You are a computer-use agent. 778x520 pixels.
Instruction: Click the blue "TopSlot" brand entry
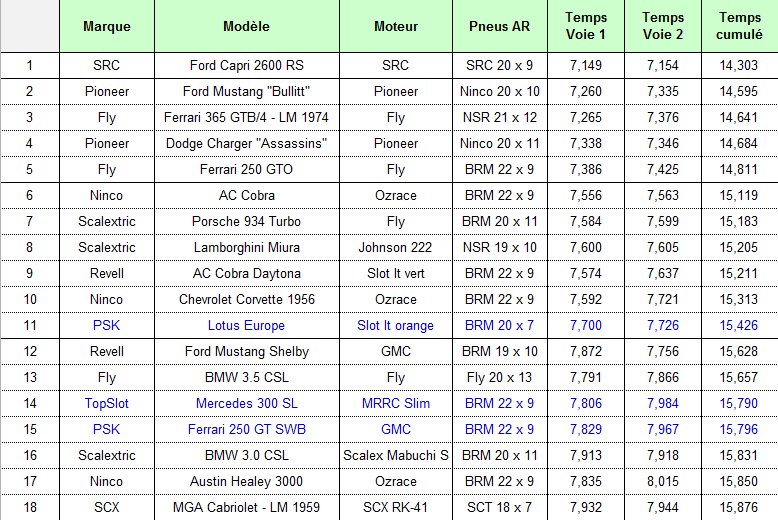(105, 403)
